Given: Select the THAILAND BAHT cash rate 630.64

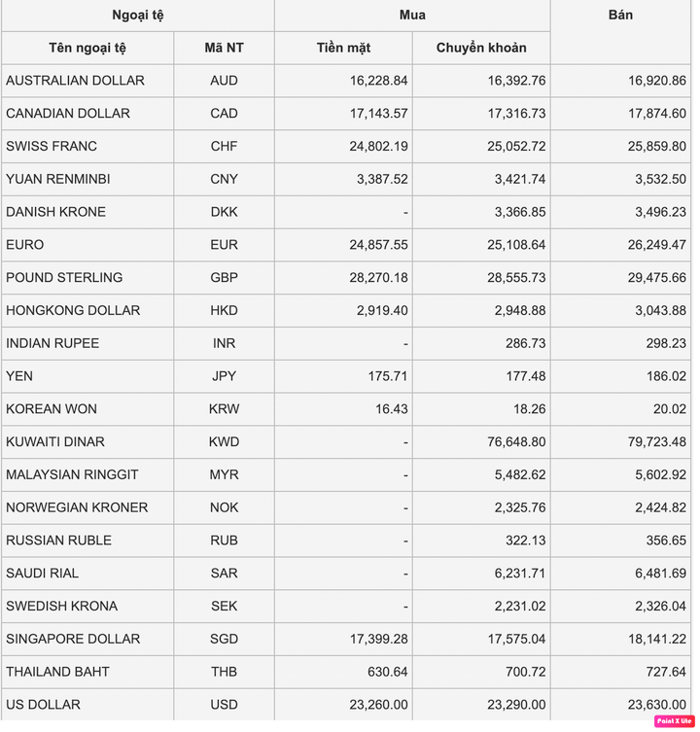Looking at the screenshot, I should tap(386, 672).
